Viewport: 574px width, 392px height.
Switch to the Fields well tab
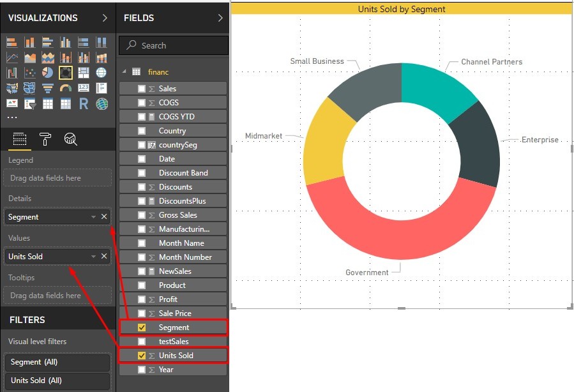tap(19, 139)
